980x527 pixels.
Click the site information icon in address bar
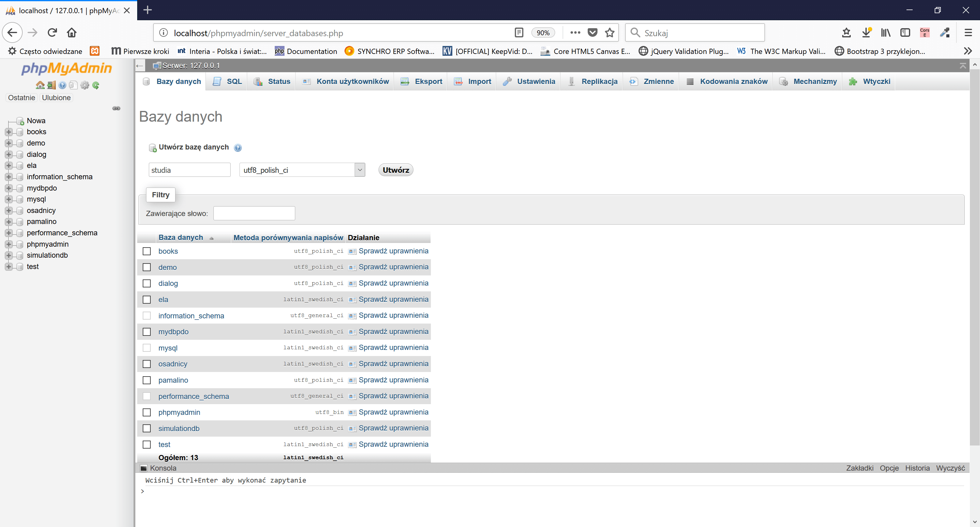[164, 33]
